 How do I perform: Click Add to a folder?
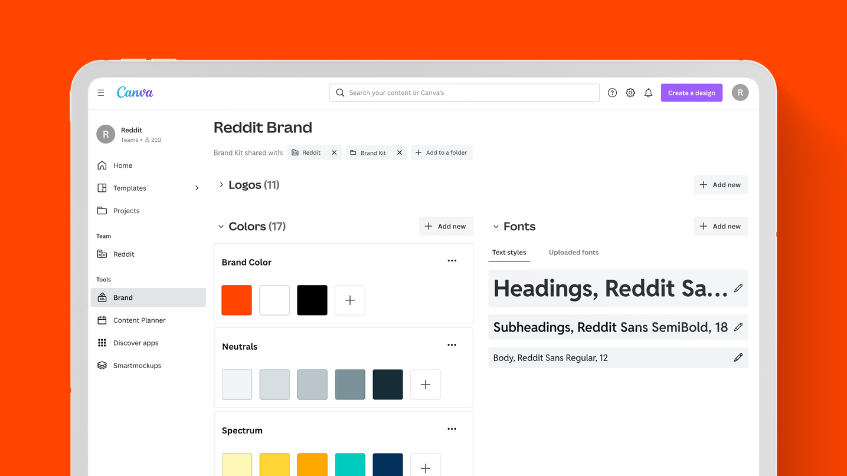[x=441, y=153]
